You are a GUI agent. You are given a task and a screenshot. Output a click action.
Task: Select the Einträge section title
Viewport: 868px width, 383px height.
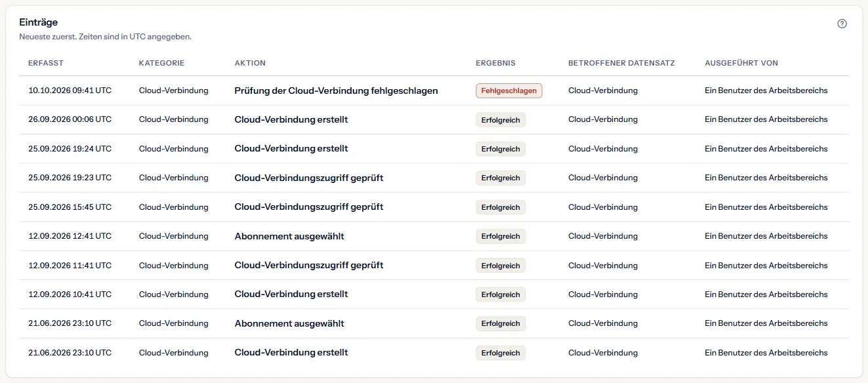[x=38, y=22]
